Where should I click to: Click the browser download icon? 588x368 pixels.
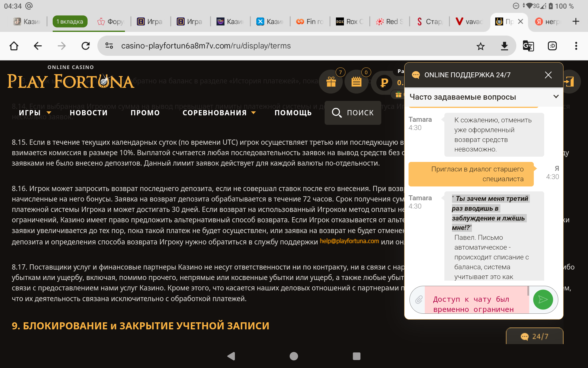pos(504,46)
